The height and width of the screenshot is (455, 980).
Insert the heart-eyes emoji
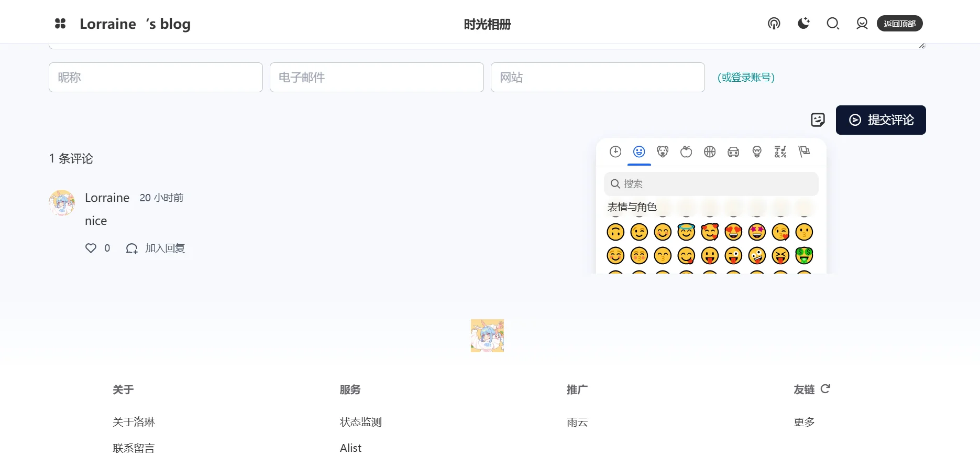point(733,232)
